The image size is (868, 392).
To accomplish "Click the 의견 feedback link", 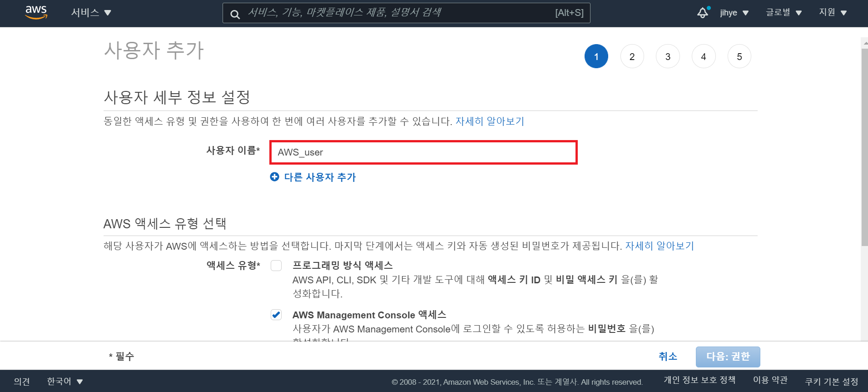I will click(22, 381).
